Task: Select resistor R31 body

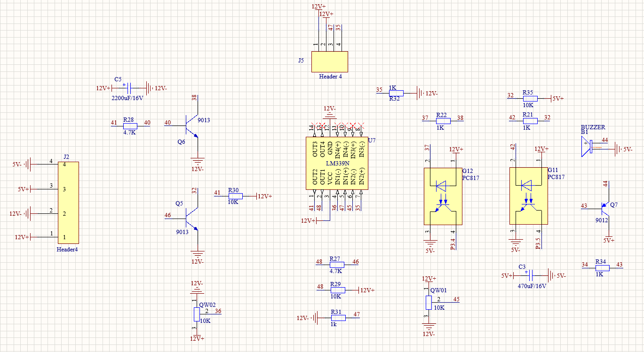Action: coord(338,318)
